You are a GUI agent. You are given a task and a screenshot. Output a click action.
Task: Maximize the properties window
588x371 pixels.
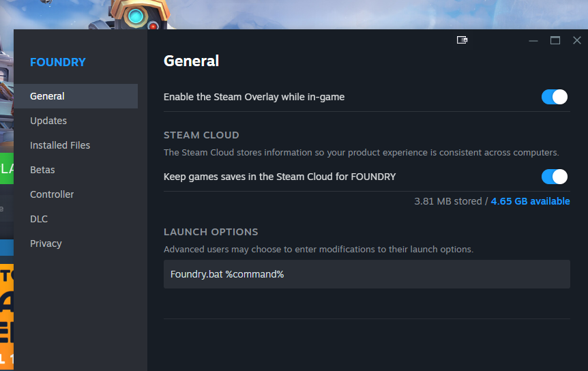pos(555,40)
